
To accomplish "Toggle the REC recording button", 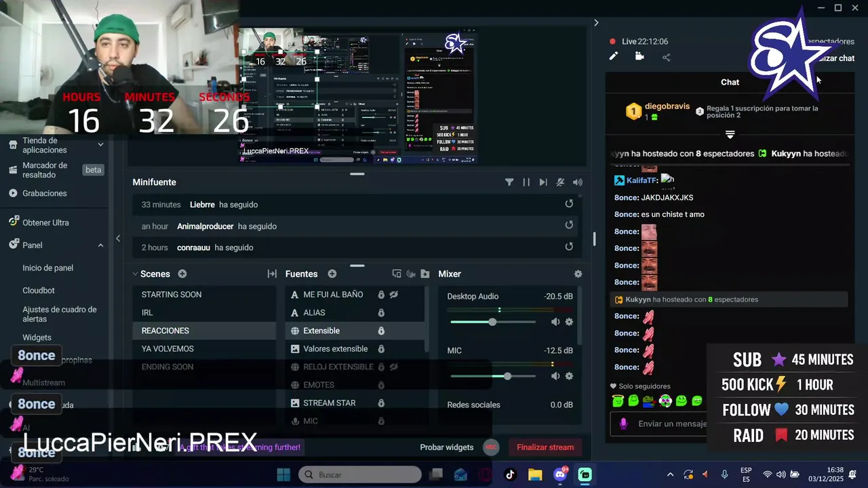I will coord(492,447).
